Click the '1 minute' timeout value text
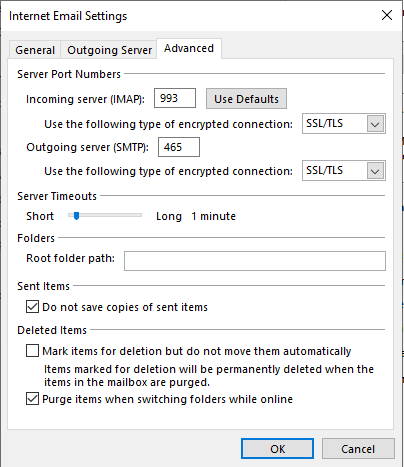This screenshot has width=404, height=467. click(x=213, y=216)
